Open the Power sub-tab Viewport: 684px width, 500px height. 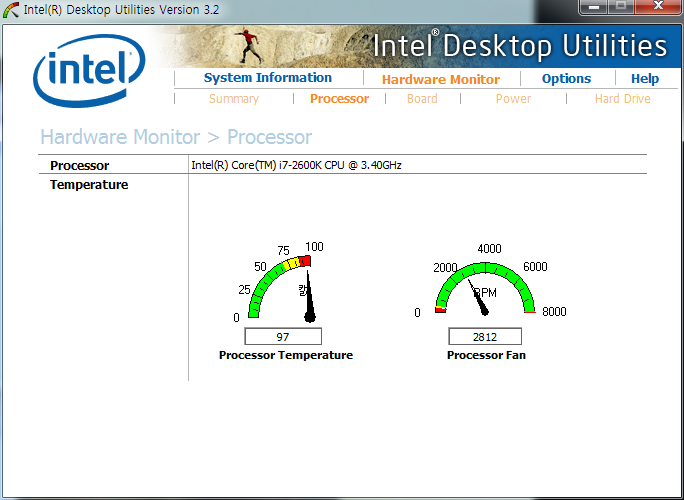[513, 99]
